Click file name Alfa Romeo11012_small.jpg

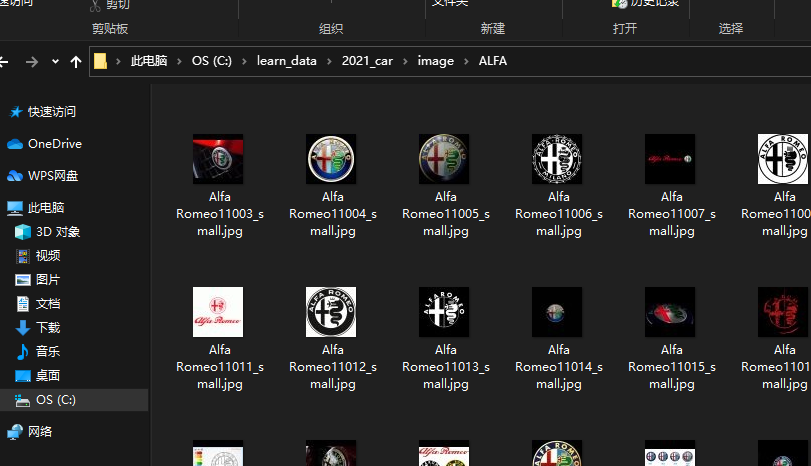[333, 367]
